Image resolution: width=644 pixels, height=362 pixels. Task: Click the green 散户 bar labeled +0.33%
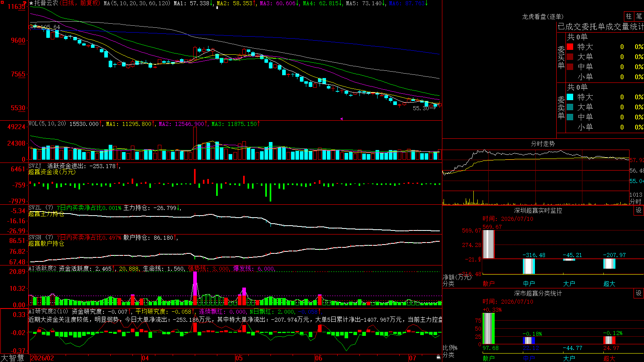pos(489,329)
